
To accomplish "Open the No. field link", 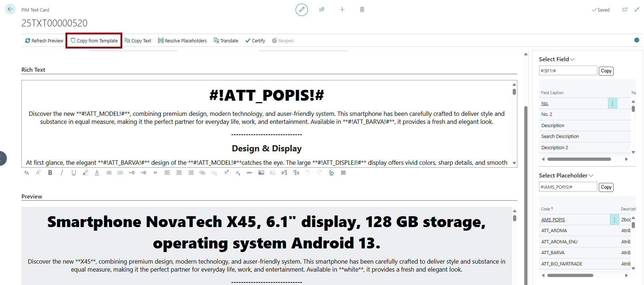I will 545,104.
